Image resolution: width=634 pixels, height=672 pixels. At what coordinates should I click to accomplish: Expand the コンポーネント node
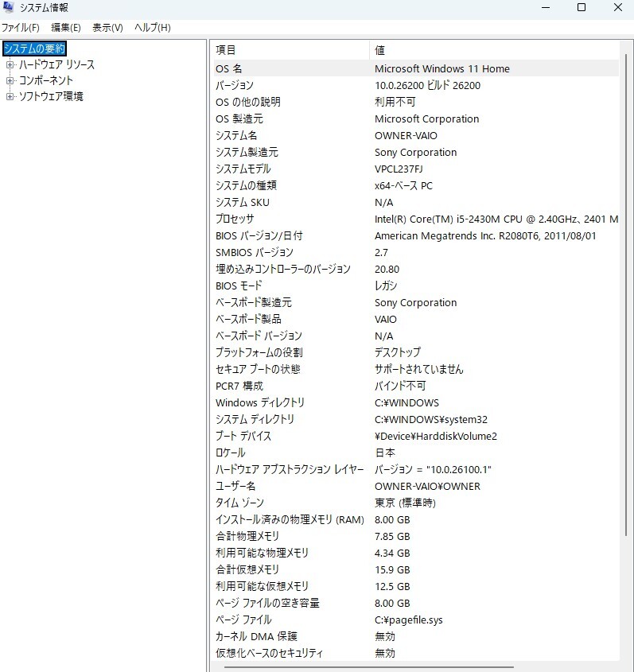10,80
